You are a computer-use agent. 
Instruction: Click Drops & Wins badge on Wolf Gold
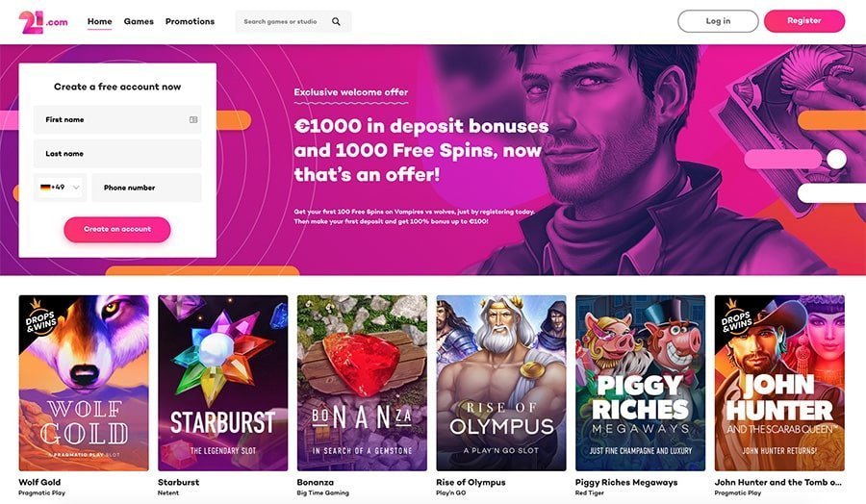coord(39,316)
